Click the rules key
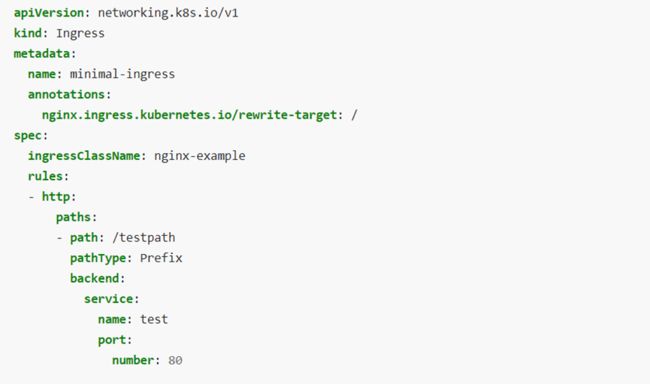Image resolution: width=650 pixels, height=384 pixels. (x=45, y=176)
